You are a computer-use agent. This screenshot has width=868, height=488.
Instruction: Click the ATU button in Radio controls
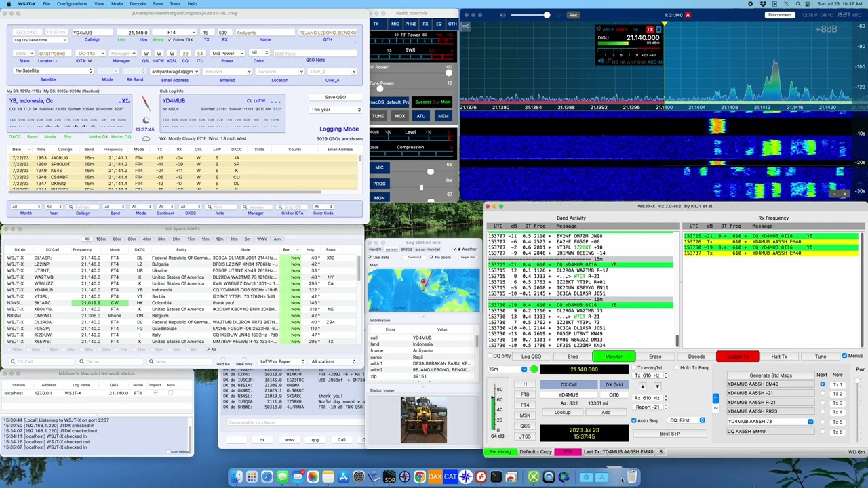[x=421, y=116]
